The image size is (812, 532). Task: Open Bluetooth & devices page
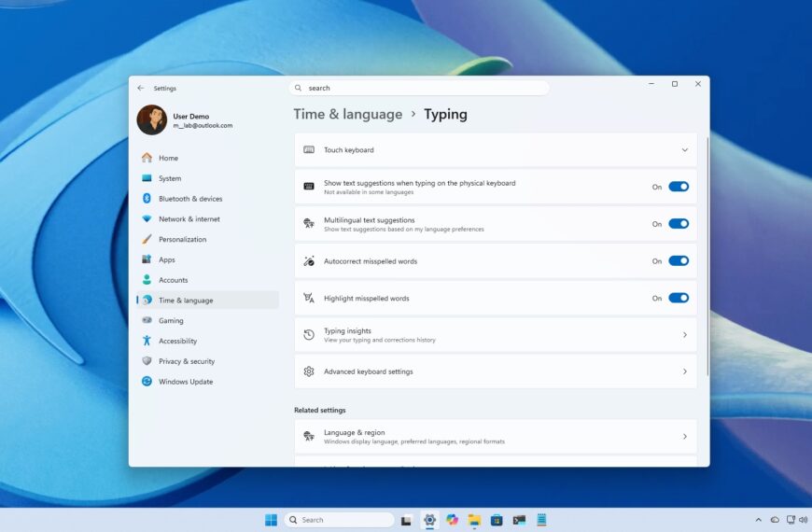tap(207, 199)
